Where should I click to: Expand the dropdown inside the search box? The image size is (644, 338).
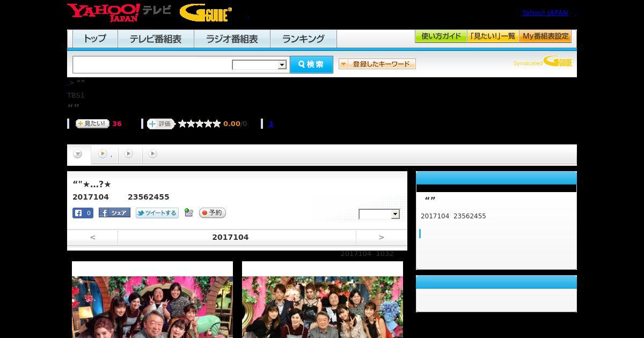pos(259,65)
